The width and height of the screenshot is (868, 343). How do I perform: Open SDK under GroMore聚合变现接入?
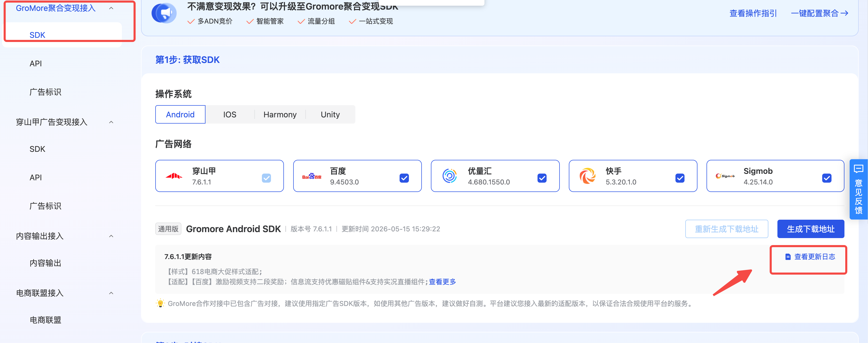(x=38, y=35)
